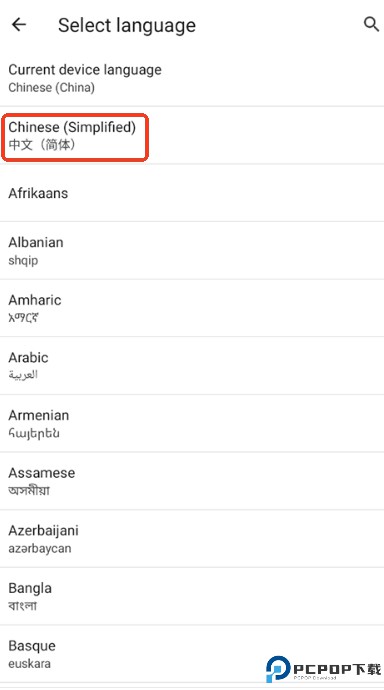Tap the shqip native name text
Screen dimensions: 384x690
click(23, 261)
